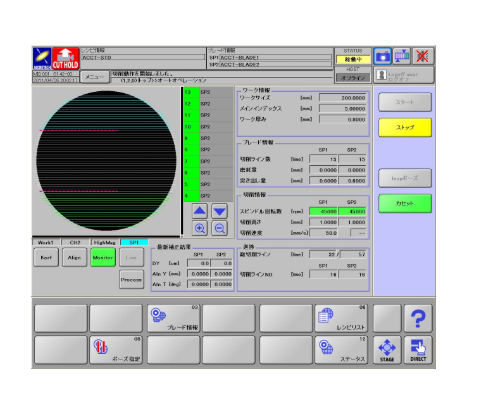This screenshot has width=478, height=395.
Task: Click the レシピ情報 name field
Action: pyautogui.click(x=143, y=58)
